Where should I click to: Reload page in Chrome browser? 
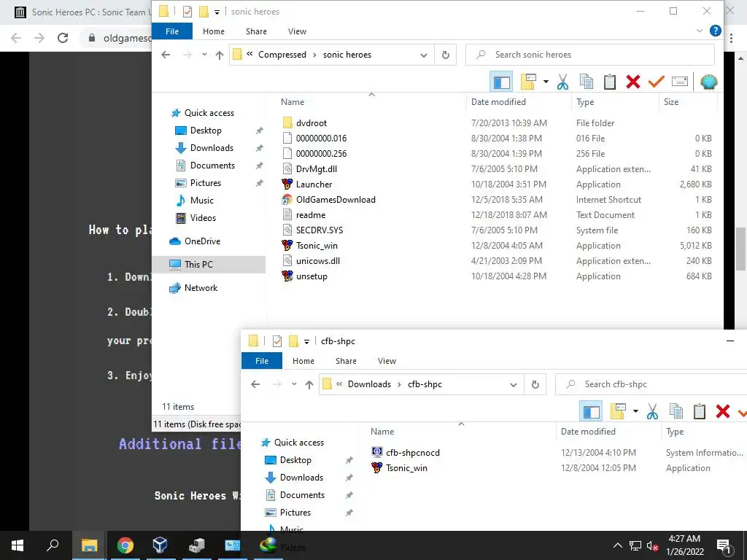click(63, 38)
